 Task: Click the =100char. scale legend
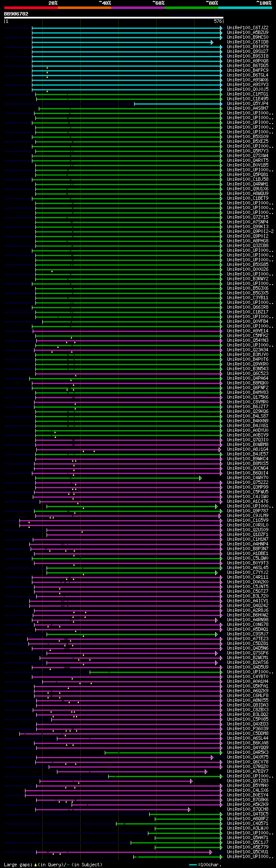205,865
